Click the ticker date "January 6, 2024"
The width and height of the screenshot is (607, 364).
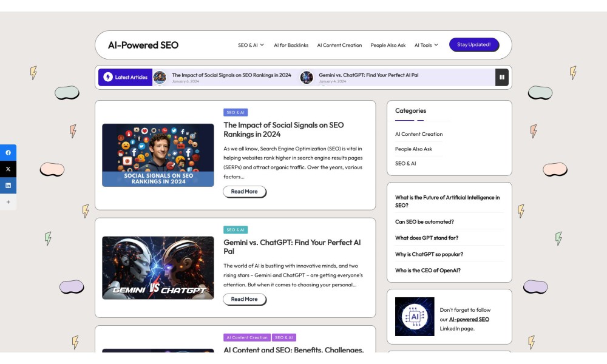[x=185, y=81]
